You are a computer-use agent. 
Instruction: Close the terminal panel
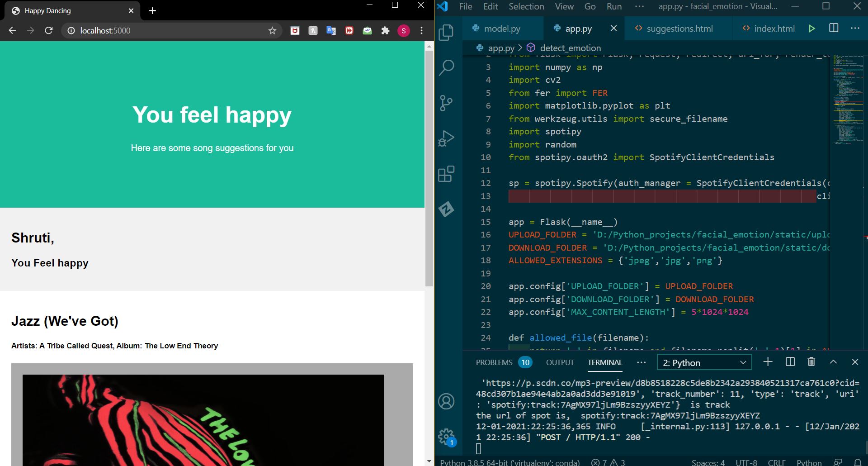pyautogui.click(x=854, y=362)
